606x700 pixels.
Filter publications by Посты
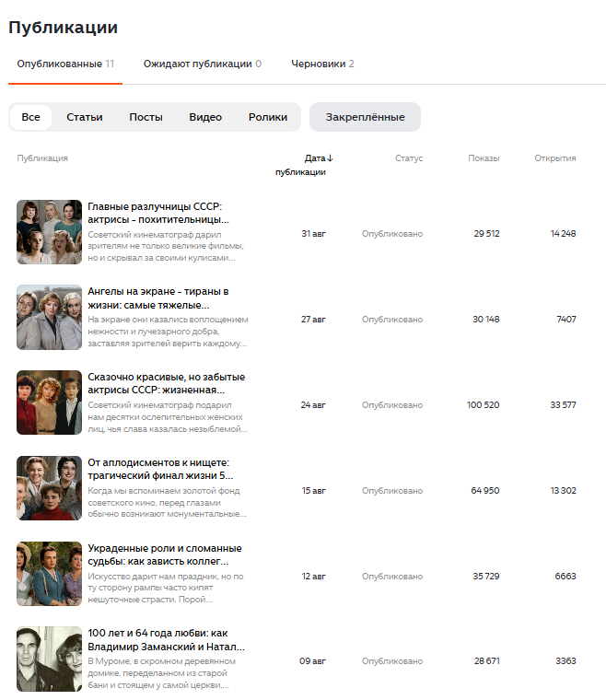click(x=146, y=117)
